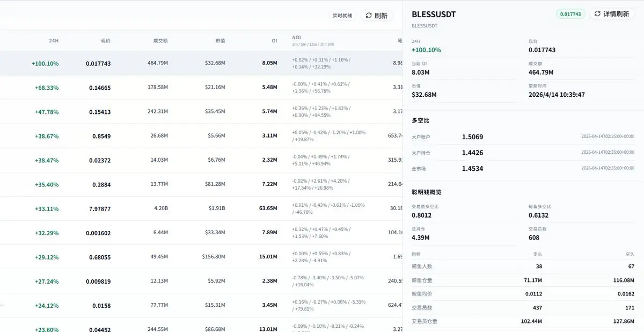Click the 63.65M OI cell
This screenshot has height=332, width=644.
268,209
